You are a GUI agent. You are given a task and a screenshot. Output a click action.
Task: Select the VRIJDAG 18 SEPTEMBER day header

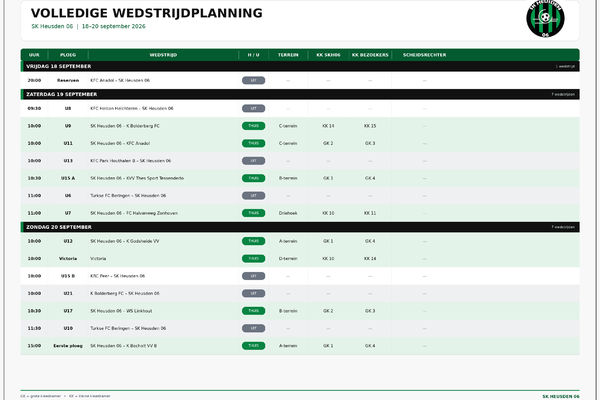click(300, 66)
